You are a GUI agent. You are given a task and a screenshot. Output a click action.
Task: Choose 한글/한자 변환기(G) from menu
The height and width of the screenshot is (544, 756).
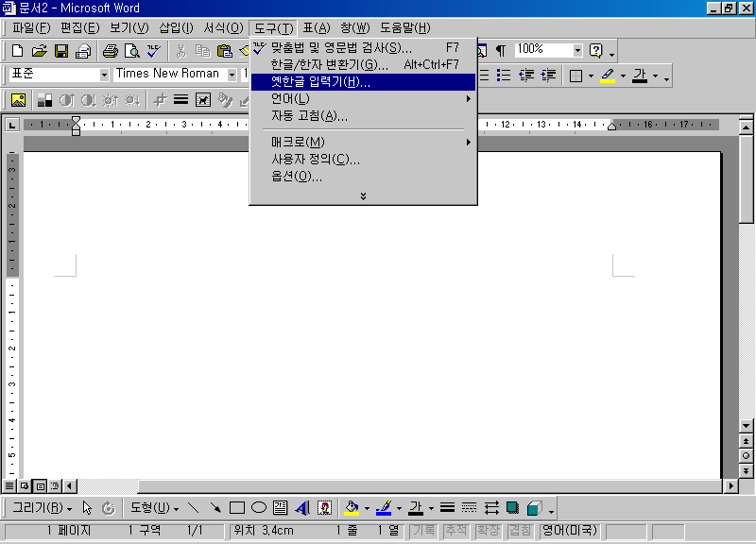tap(363, 64)
